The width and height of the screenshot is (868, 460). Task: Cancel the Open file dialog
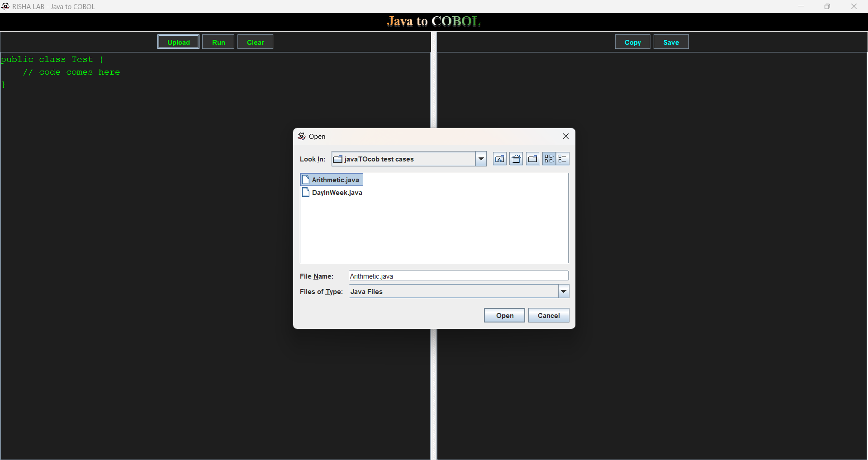[549, 316]
